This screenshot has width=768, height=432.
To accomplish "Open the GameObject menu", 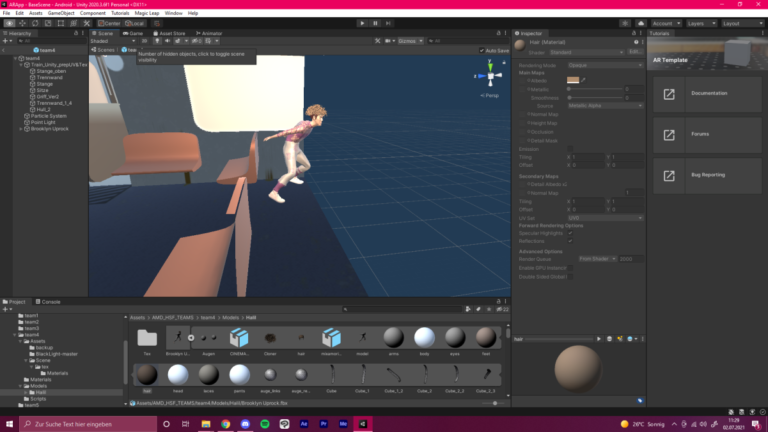I will coord(59,13).
